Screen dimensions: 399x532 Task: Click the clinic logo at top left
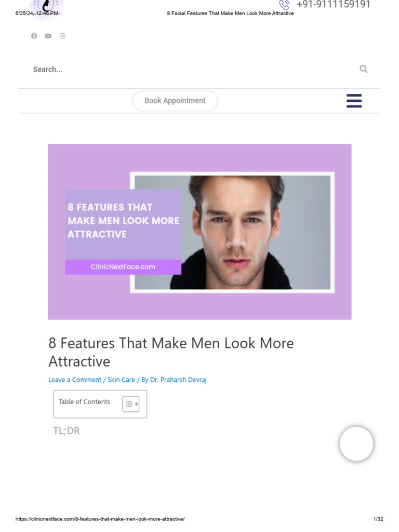46,7
